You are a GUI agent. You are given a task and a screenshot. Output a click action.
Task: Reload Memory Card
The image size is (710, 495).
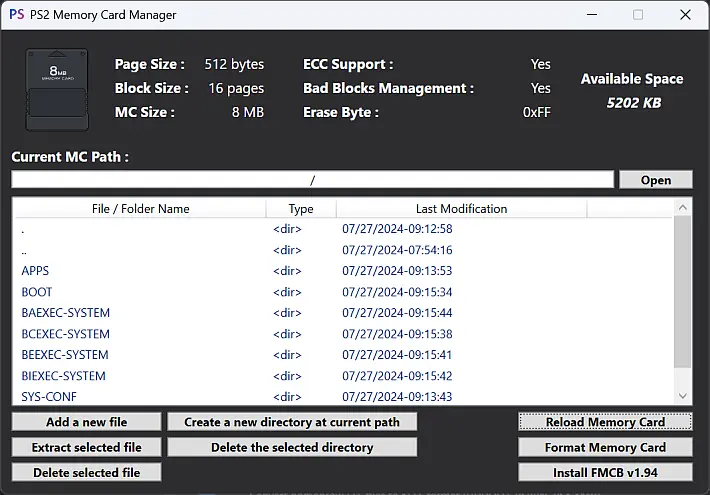pyautogui.click(x=605, y=422)
